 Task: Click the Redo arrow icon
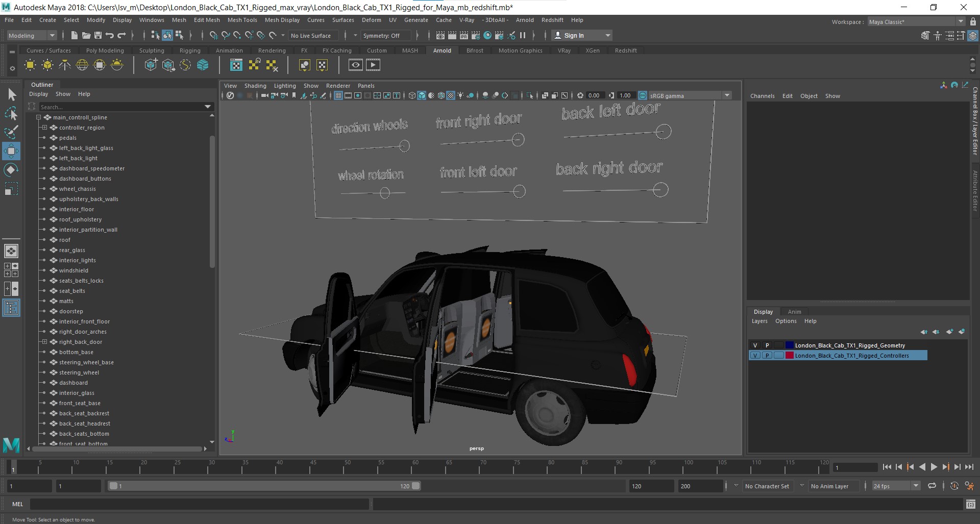(121, 35)
